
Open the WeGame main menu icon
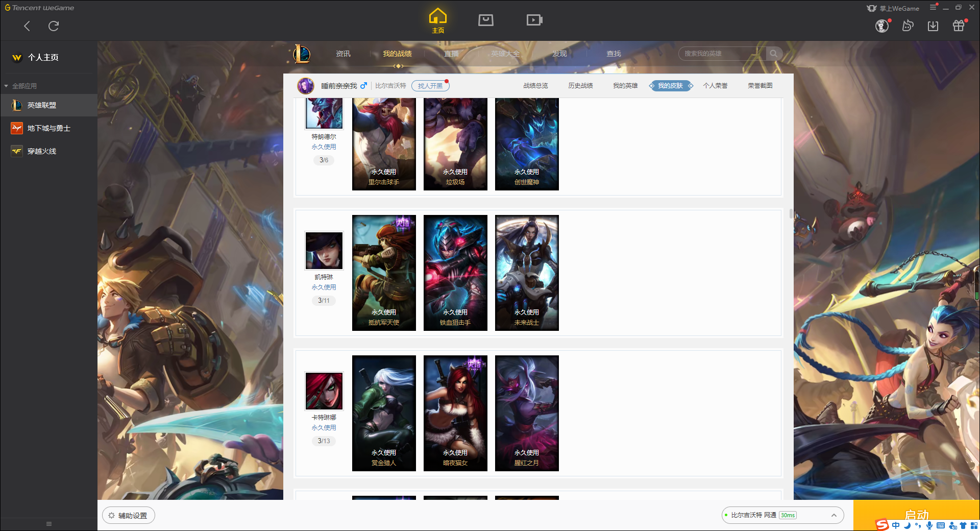tap(933, 7)
